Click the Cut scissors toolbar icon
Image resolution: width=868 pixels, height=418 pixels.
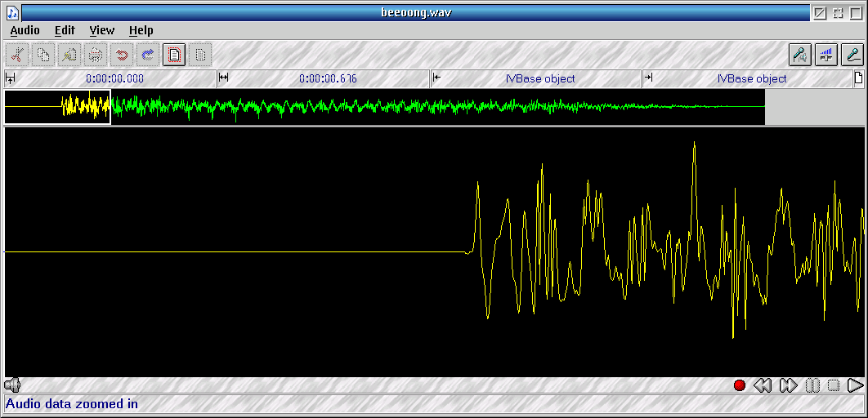17,55
